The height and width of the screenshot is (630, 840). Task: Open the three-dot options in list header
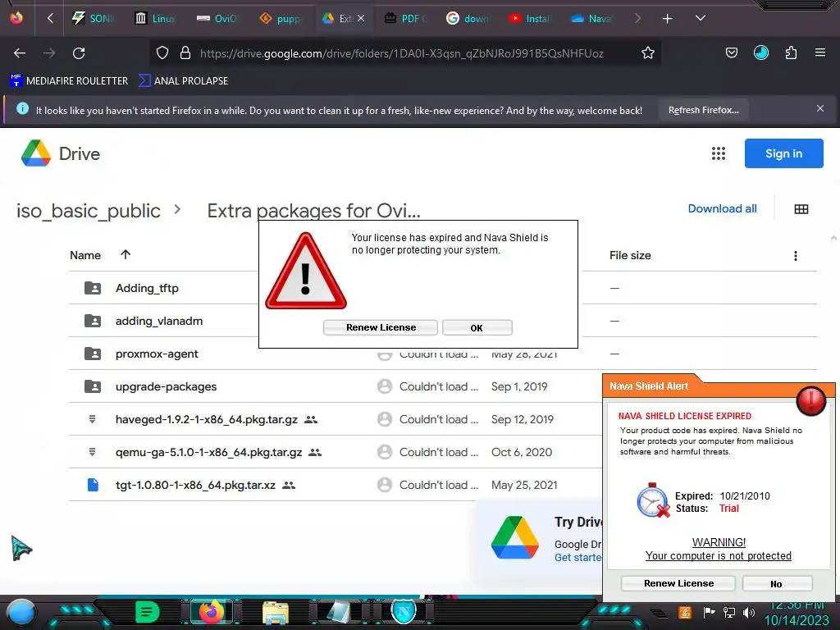(795, 256)
